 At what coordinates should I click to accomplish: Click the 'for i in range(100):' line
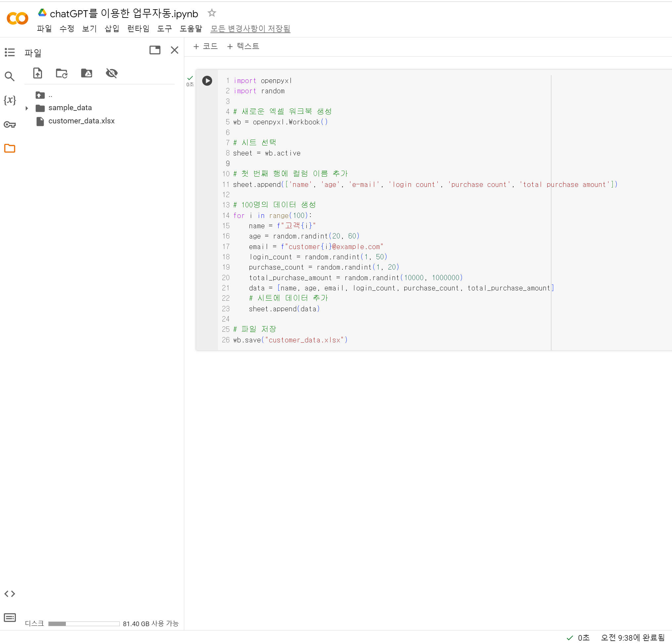273,215
